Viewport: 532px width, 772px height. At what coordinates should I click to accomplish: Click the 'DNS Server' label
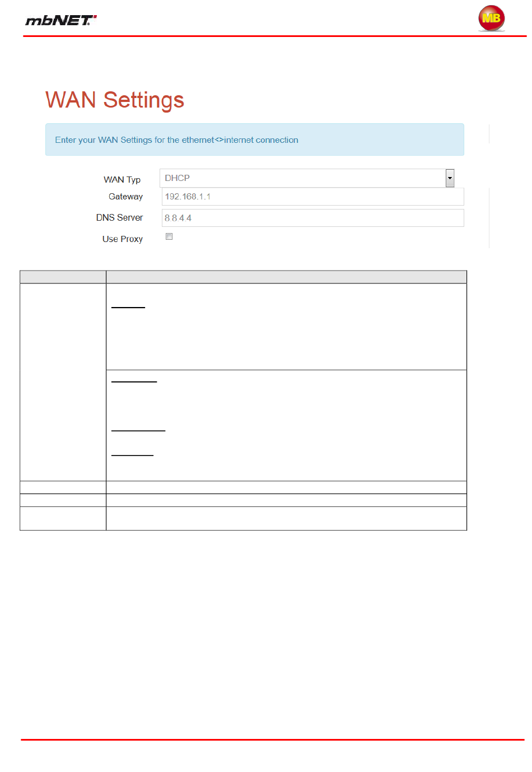[119, 217]
